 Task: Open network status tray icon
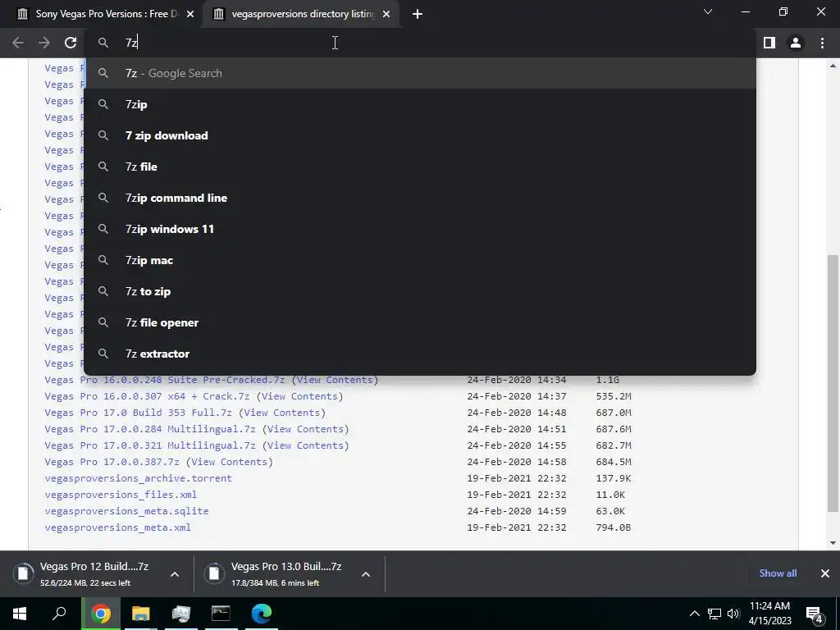pos(714,614)
